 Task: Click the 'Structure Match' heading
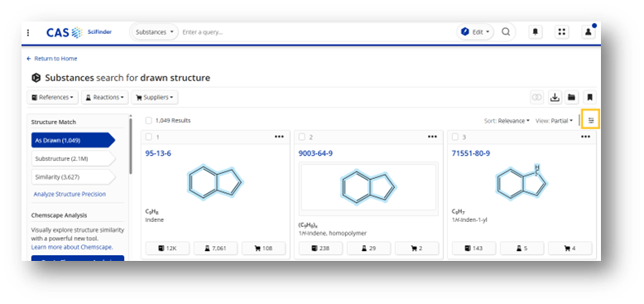[x=54, y=122]
